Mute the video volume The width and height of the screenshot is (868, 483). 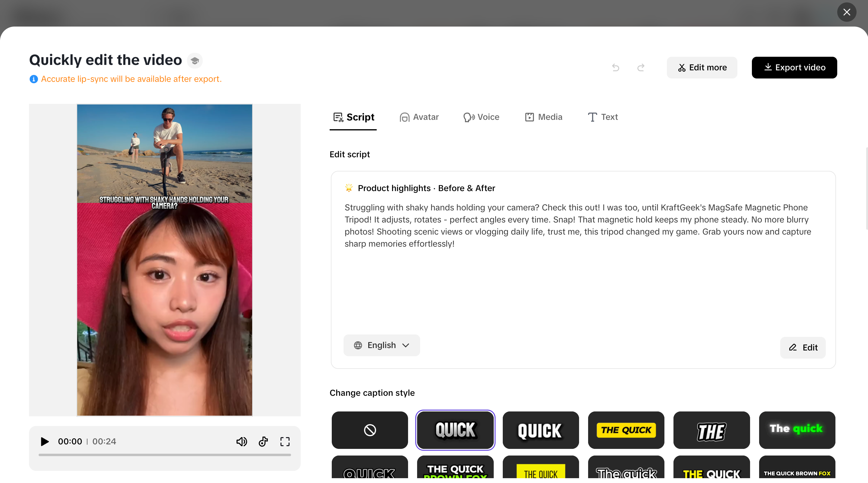242,441
